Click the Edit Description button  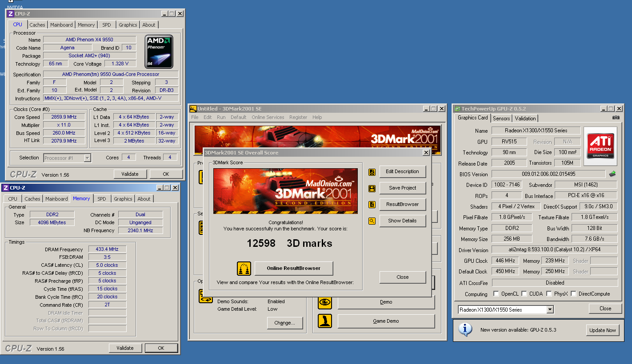point(403,172)
